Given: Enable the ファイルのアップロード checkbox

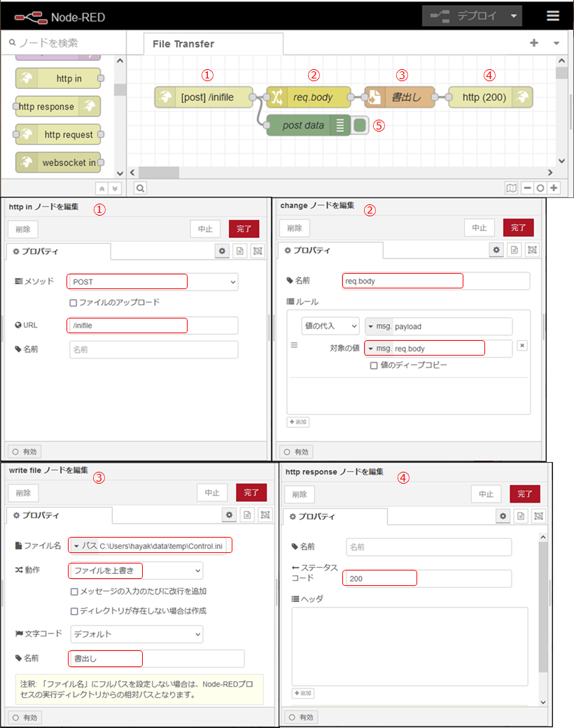Looking at the screenshot, I should [x=73, y=302].
